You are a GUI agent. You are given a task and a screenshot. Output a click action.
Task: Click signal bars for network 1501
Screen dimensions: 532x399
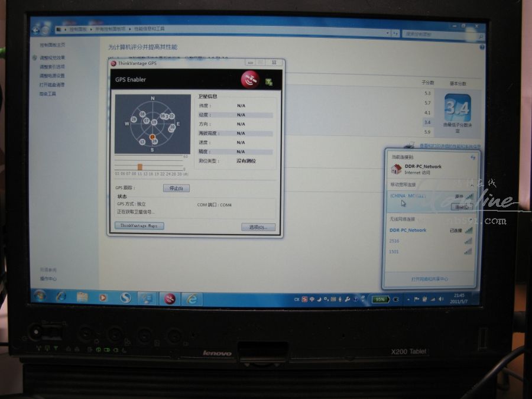(468, 251)
